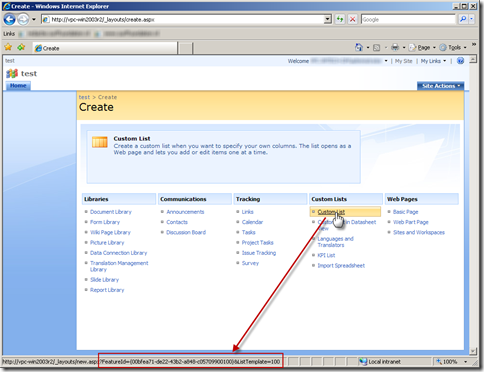Image resolution: width=484 pixels, height=372 pixels.
Task: Click the green Refresh arrows icon
Action: pyautogui.click(x=340, y=20)
